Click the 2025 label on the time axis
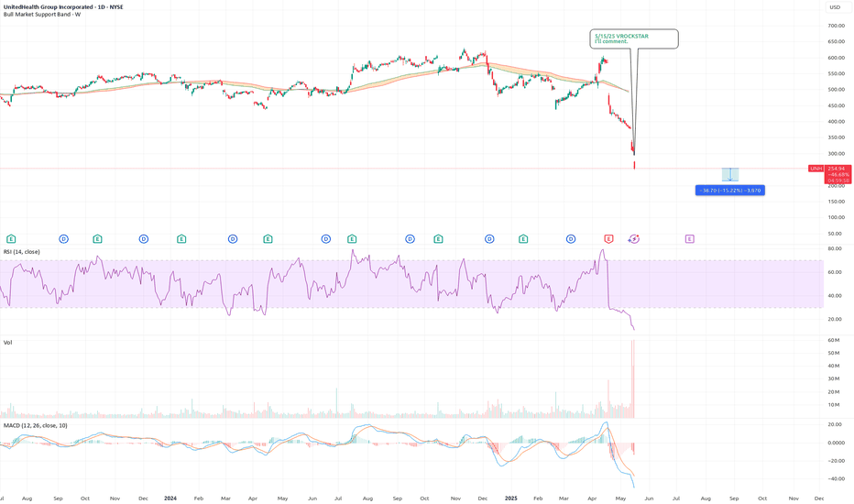This screenshot has width=854, height=504. (x=511, y=498)
